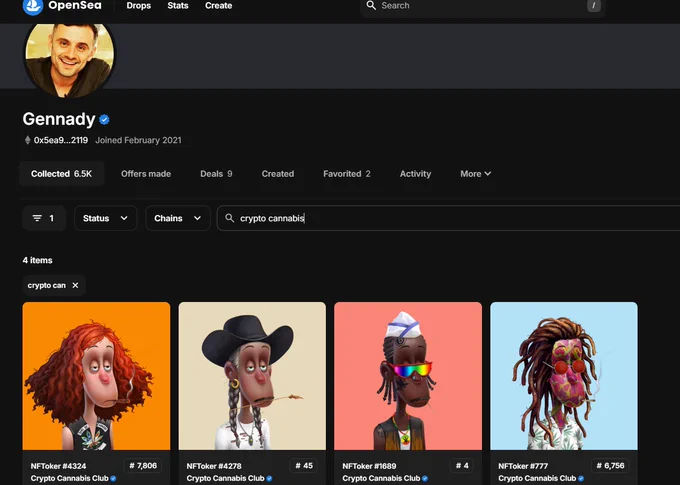
Task: Click the magnifier icon in collection search field
Action: click(229, 218)
